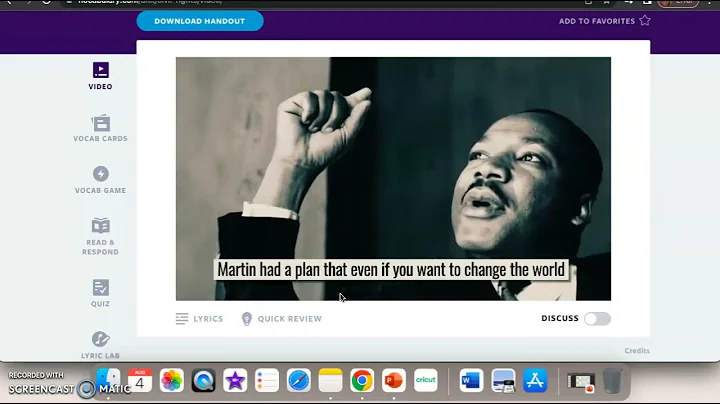This screenshot has height=404, width=720.
Task: Click the Download Handout button
Action: point(200,21)
